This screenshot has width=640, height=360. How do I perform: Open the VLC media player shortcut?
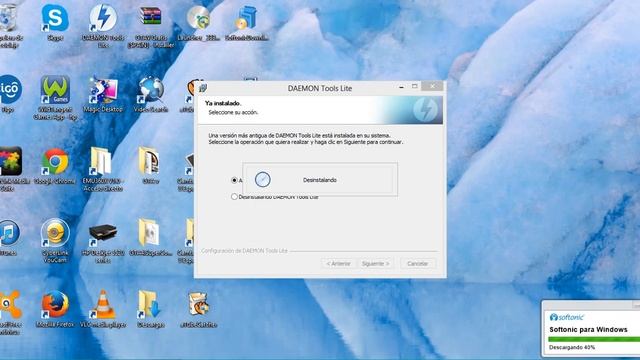[x=103, y=304]
